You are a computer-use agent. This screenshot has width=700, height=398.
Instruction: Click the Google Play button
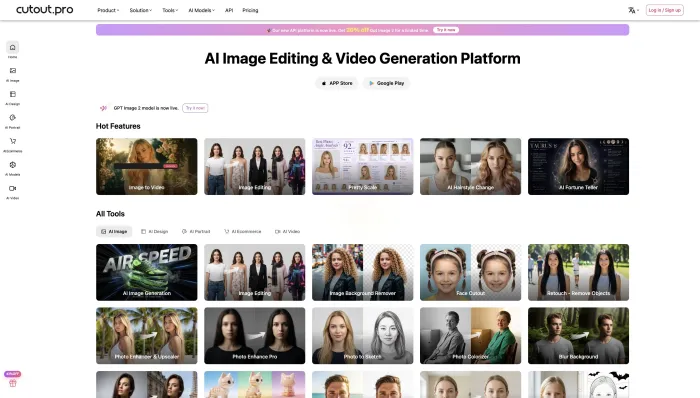pos(387,83)
